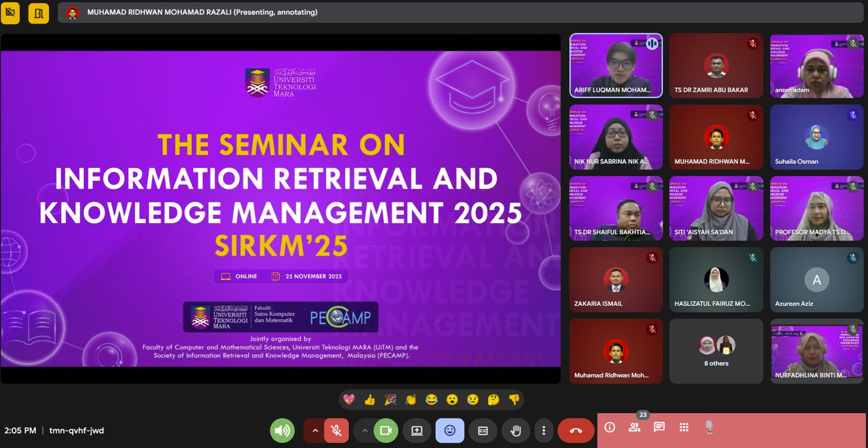The width and height of the screenshot is (868, 448).
Task: Open meeting details info icon
Action: point(610,427)
